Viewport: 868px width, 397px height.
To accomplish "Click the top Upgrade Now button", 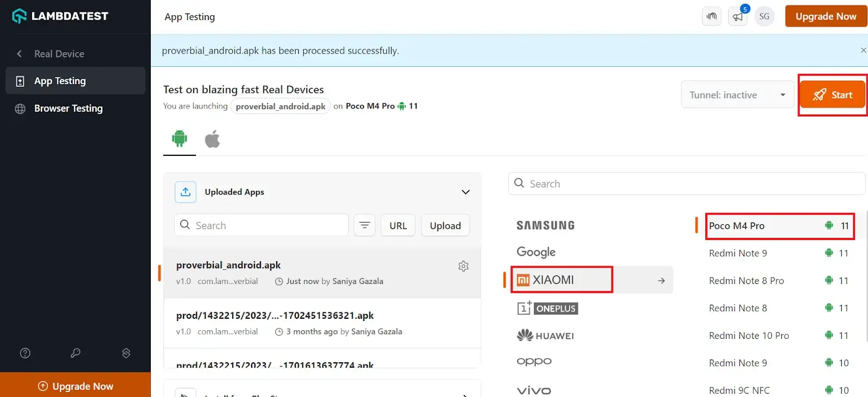I will (826, 16).
